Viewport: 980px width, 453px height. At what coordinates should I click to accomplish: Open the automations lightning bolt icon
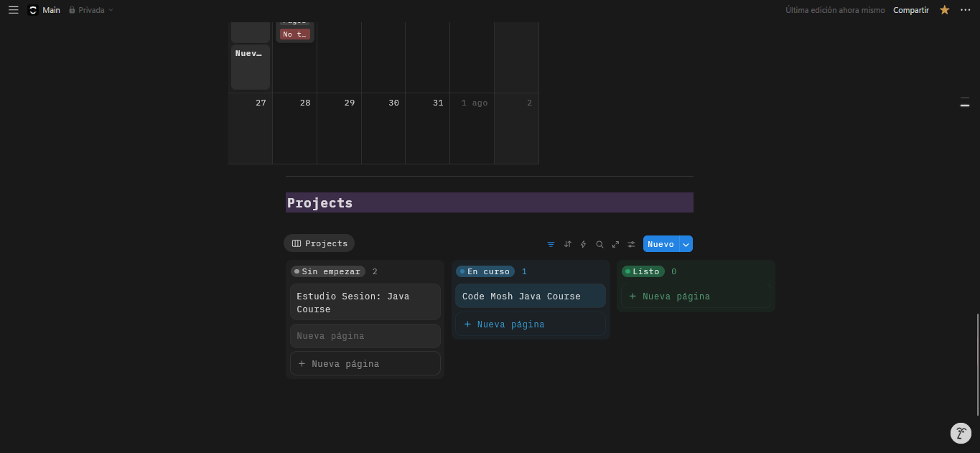click(583, 244)
